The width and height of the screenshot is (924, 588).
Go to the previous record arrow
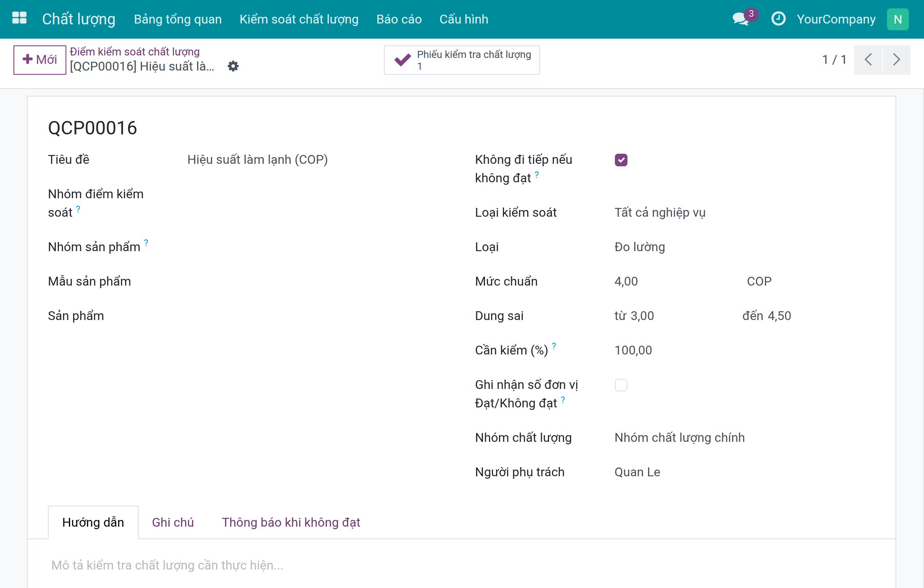868,60
